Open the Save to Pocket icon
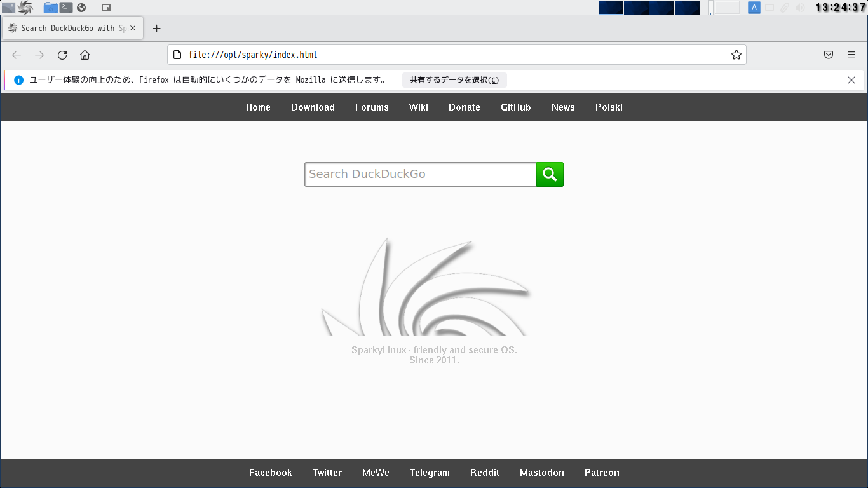Viewport: 868px width, 488px height. 829,55
